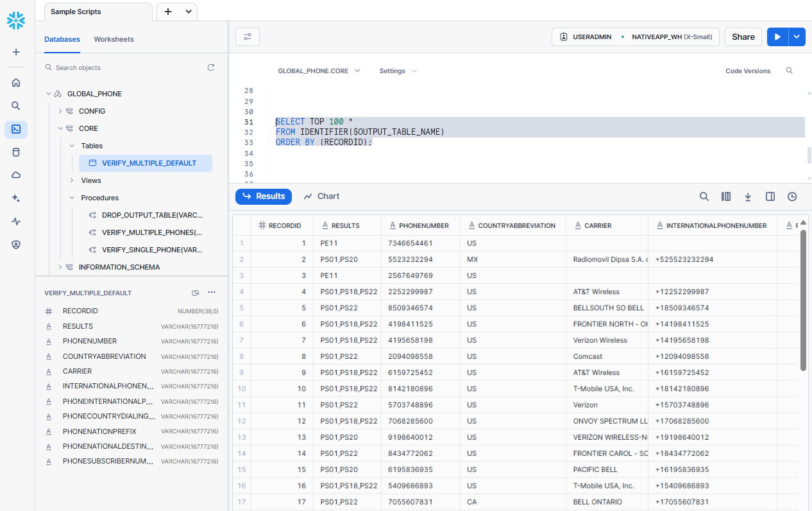
Task: Add a new worksheet tab
Action: coord(168,12)
